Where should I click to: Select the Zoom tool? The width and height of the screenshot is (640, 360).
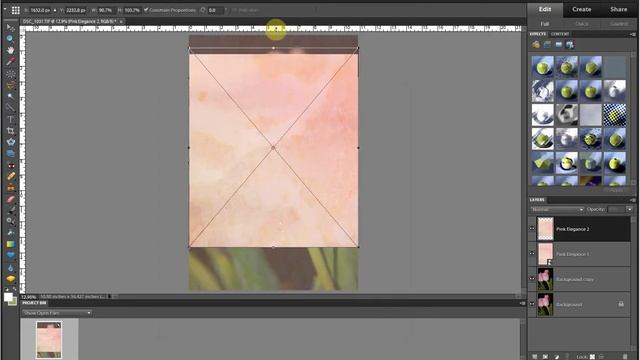10,39
